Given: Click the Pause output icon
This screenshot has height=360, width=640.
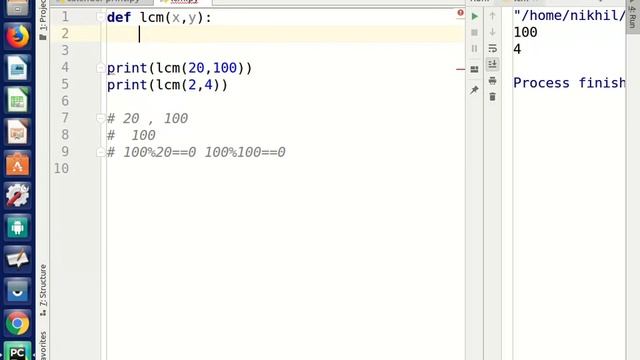Looking at the screenshot, I should 474,49.
